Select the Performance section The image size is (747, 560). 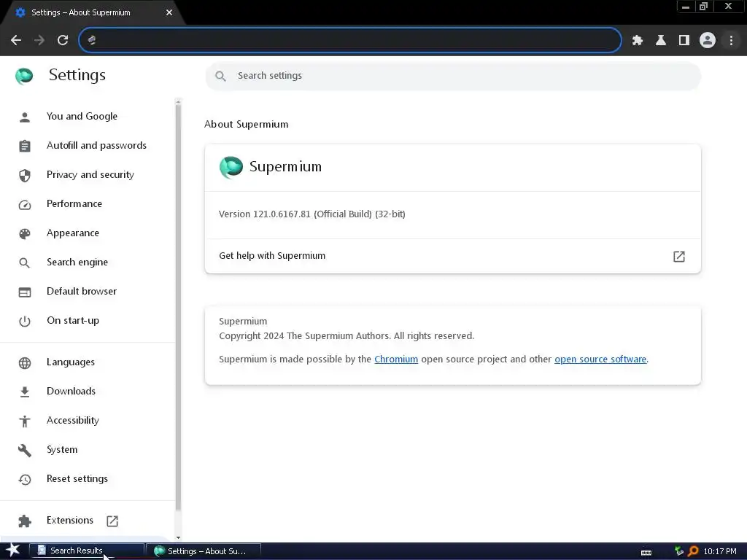click(74, 204)
